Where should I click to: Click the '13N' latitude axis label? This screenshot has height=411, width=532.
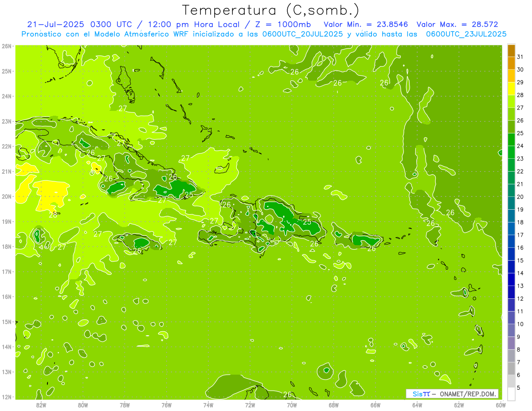[x=7, y=372]
